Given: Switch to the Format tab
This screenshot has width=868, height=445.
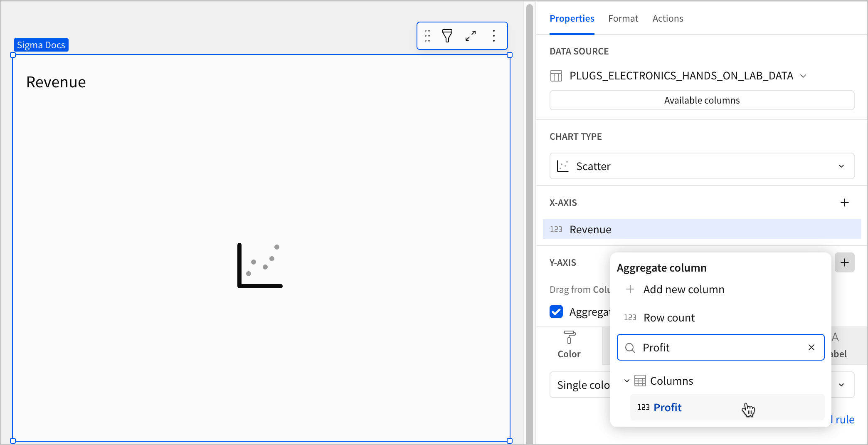Looking at the screenshot, I should click(623, 18).
